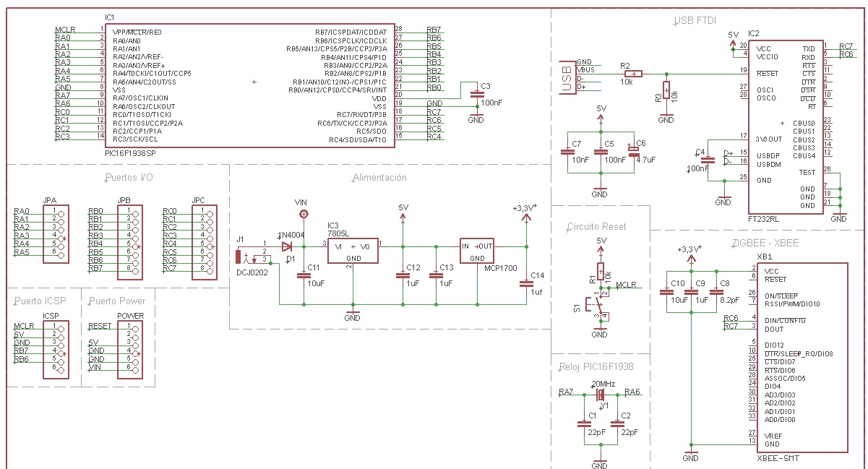Click the '3V3OUT' pin label on IC2

[x=769, y=139]
